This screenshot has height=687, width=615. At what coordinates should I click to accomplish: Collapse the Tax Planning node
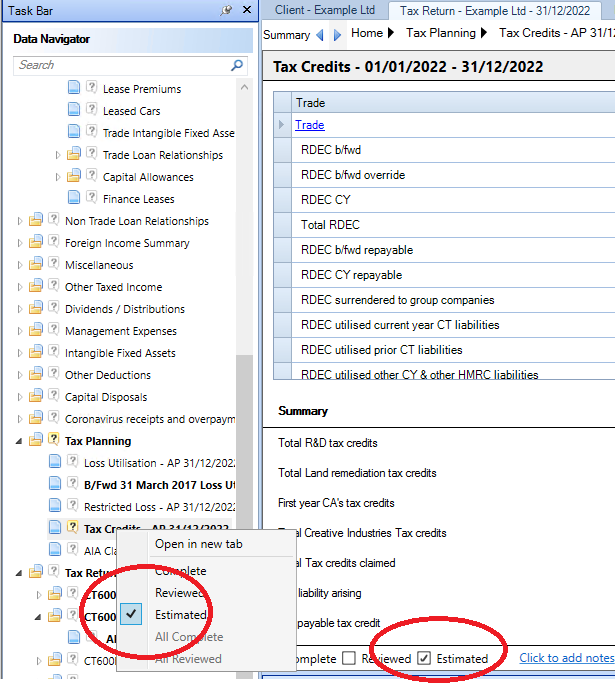[19, 442]
